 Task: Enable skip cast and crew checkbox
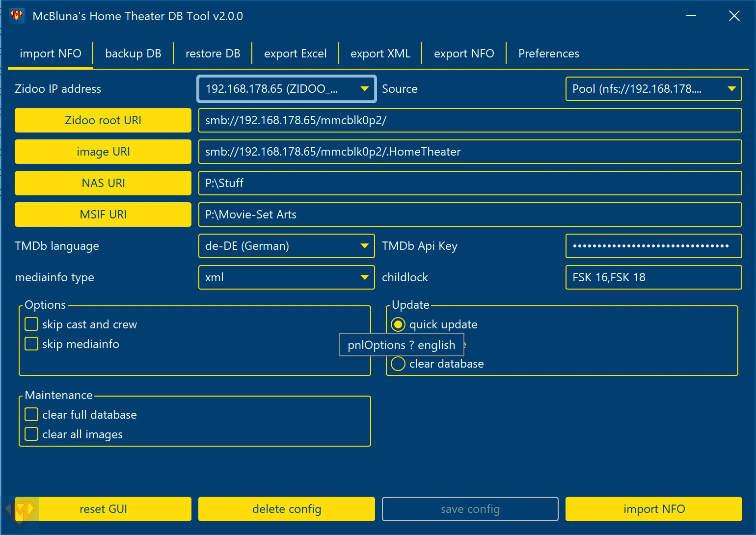pyautogui.click(x=31, y=324)
